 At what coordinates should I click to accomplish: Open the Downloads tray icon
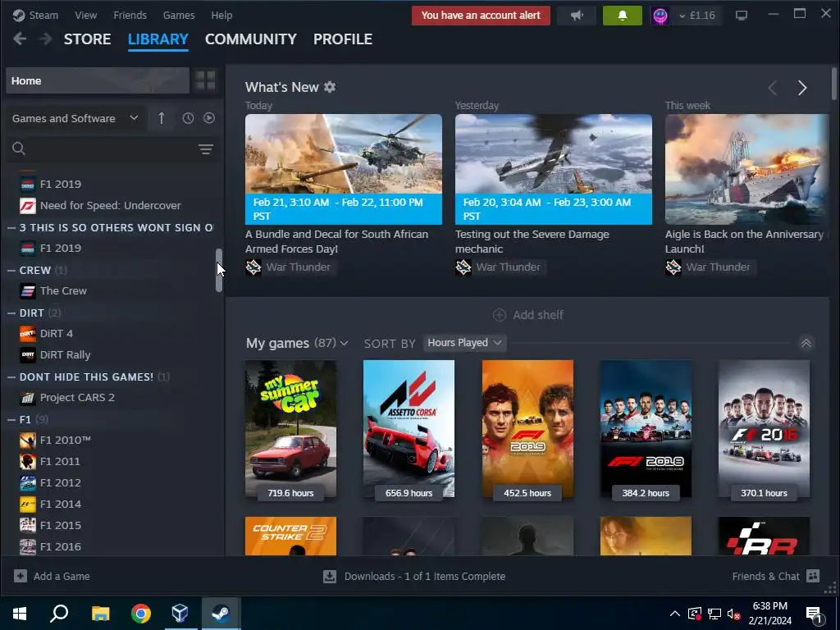330,577
